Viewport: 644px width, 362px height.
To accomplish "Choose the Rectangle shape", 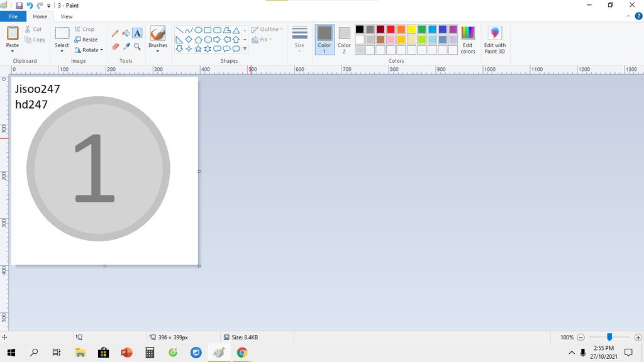I will [x=208, y=30].
